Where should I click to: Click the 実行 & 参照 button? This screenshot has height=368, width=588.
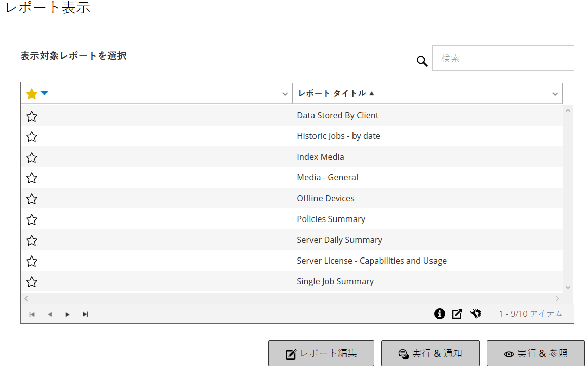535,353
